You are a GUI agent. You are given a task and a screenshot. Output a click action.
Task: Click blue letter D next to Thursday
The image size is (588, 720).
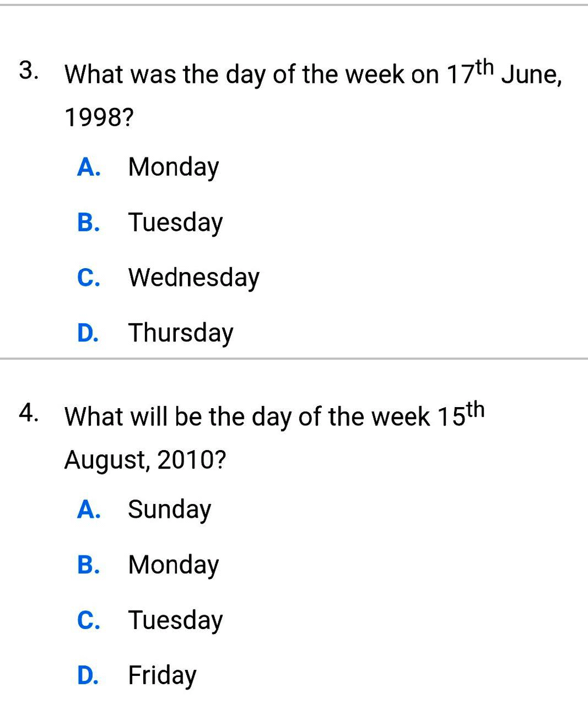tap(88, 333)
